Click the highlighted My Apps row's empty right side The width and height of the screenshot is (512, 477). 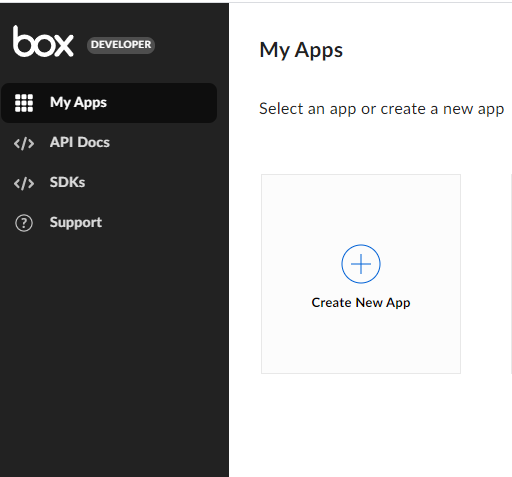[163, 103]
